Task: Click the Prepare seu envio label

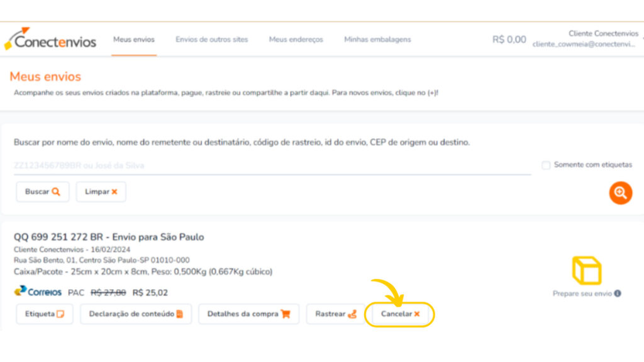Action: pyautogui.click(x=582, y=293)
